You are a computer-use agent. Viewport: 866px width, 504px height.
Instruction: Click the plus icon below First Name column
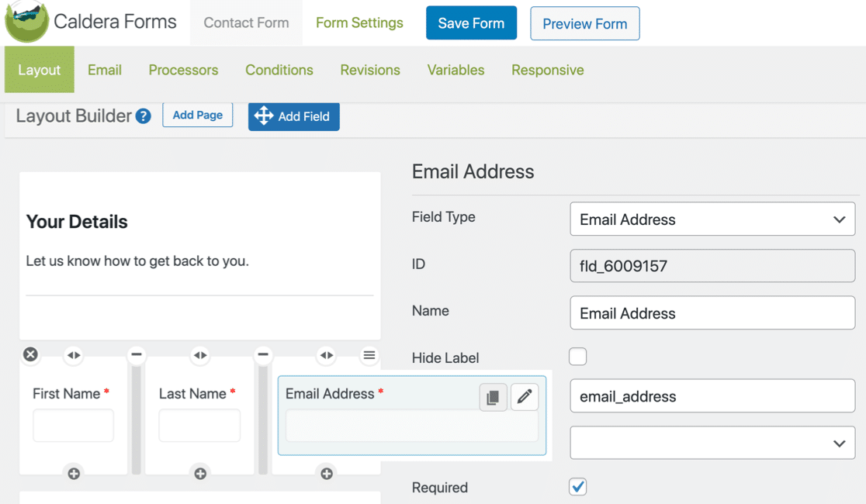(74, 473)
